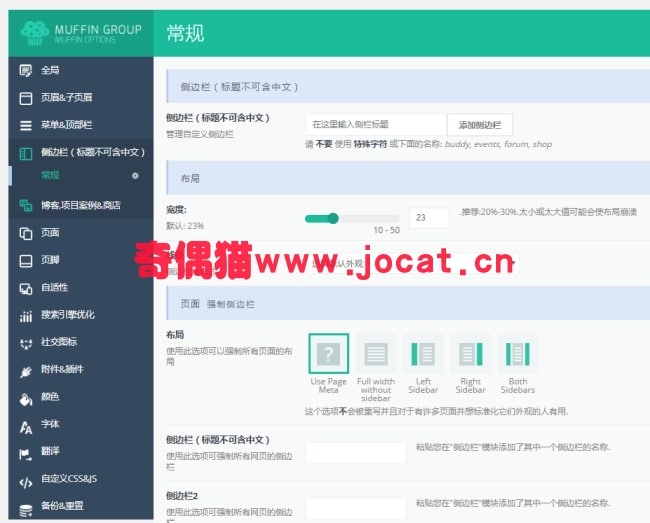
Task: Click the sidebar width slider handle
Action: pyautogui.click(x=333, y=218)
